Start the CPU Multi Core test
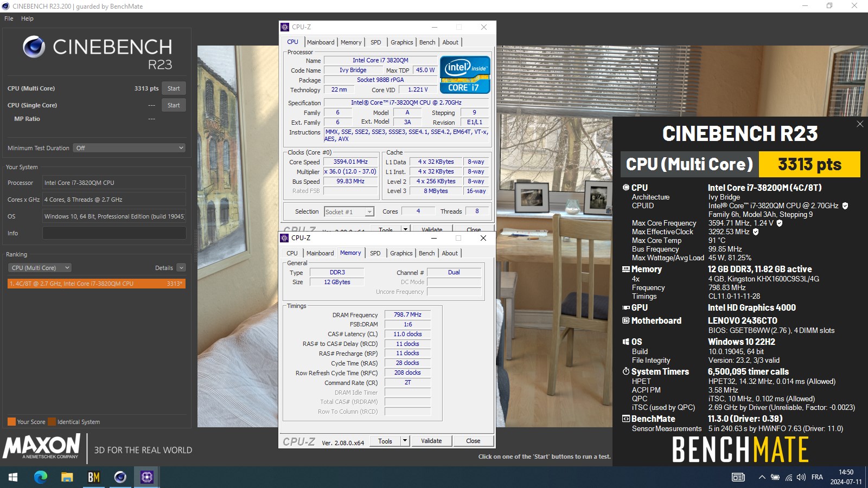Screen dimensions: 868x488 [174, 88]
